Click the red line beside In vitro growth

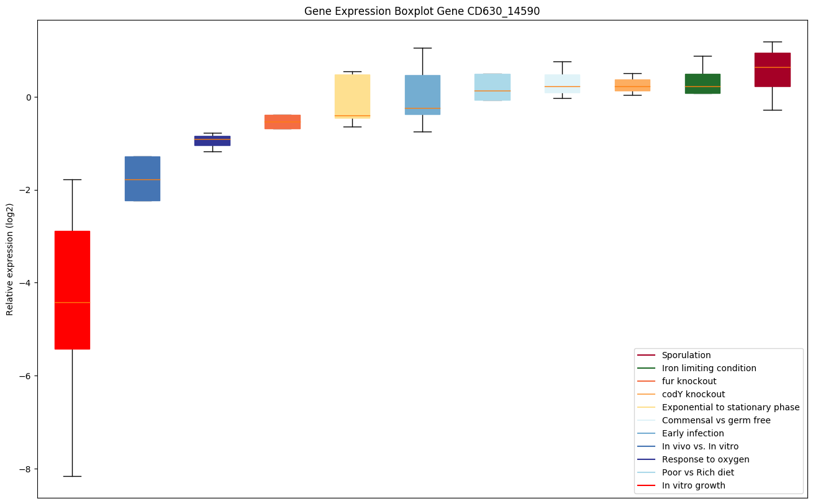(x=647, y=485)
